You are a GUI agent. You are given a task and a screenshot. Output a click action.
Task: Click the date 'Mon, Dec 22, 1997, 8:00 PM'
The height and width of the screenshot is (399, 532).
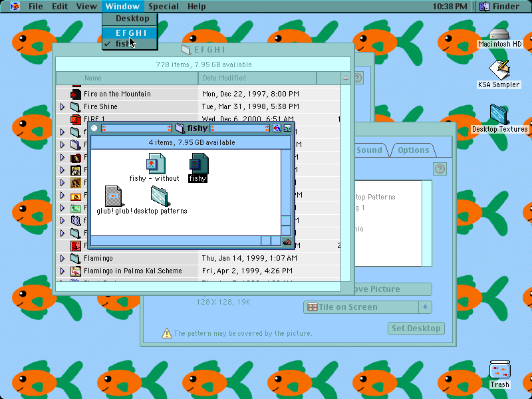(251, 94)
